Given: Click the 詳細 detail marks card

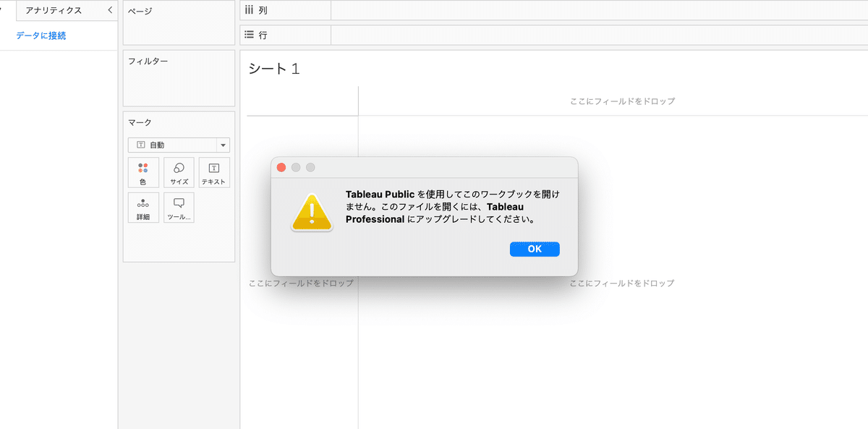Looking at the screenshot, I should (143, 208).
